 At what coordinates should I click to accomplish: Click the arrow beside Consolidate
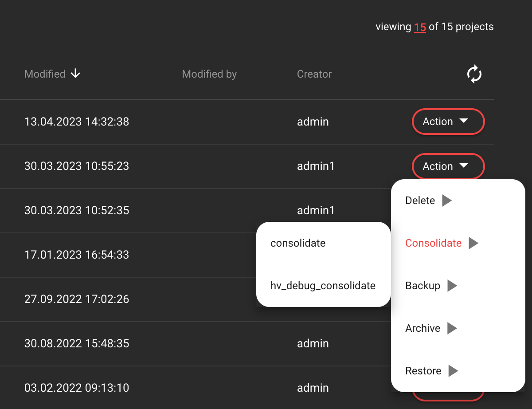[x=473, y=243]
